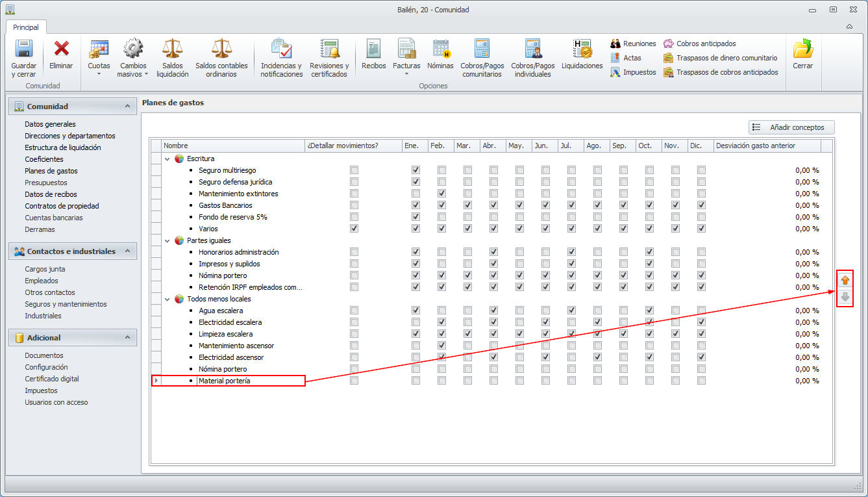Open Saldos liquidación scales icon
The height and width of the screenshot is (497, 868).
coord(172,50)
